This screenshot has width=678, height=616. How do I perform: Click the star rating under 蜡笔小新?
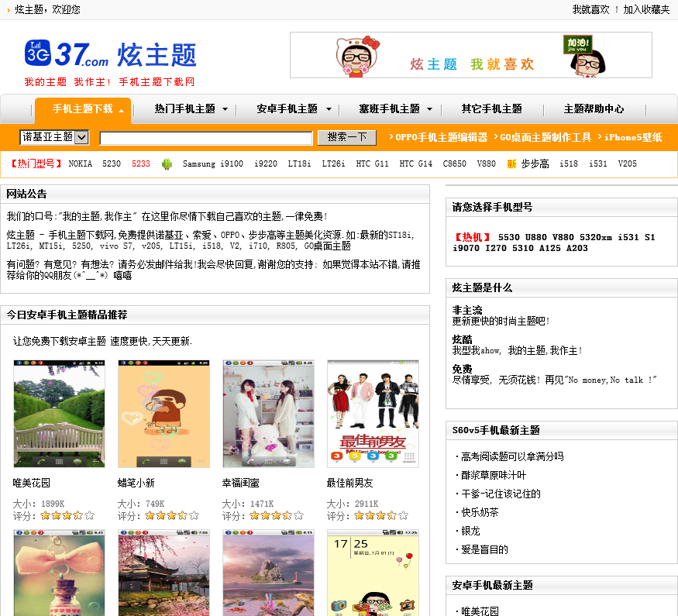coord(172,515)
